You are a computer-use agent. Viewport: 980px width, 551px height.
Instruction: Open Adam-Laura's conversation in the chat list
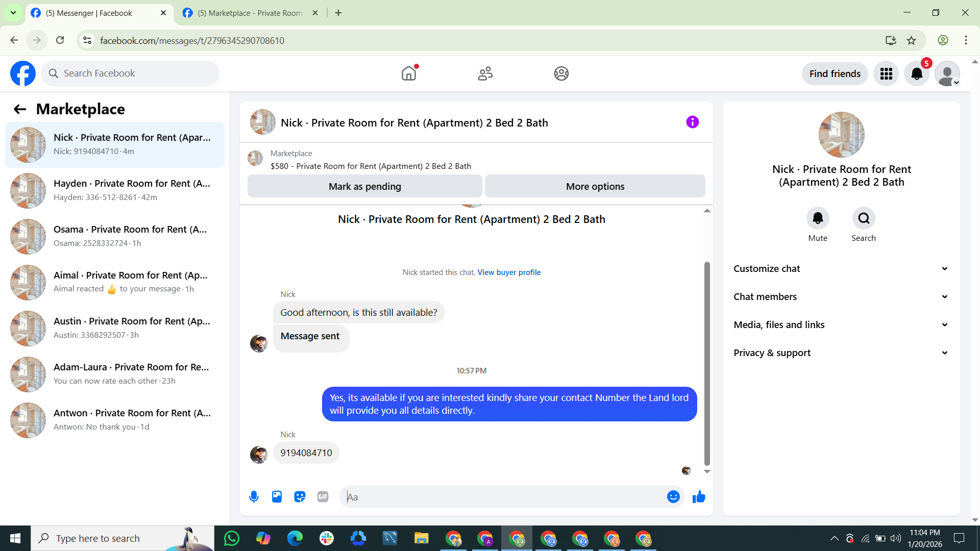[x=115, y=374]
